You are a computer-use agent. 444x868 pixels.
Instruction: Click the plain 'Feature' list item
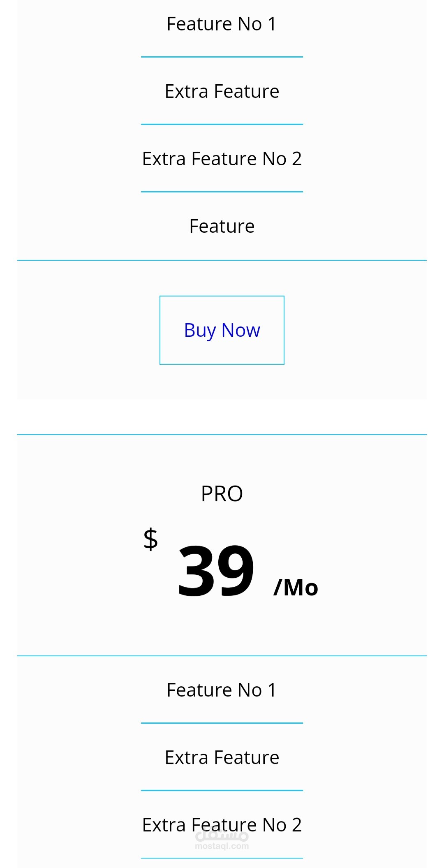click(x=222, y=226)
